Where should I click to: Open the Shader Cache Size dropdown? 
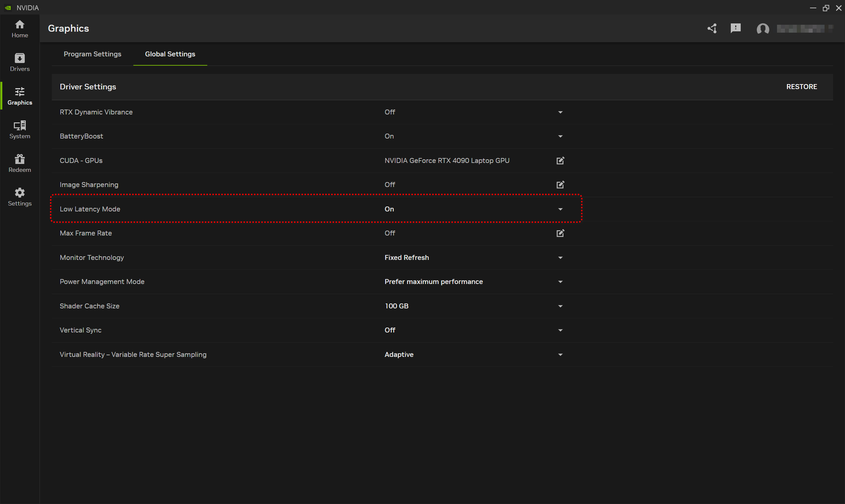pyautogui.click(x=560, y=306)
